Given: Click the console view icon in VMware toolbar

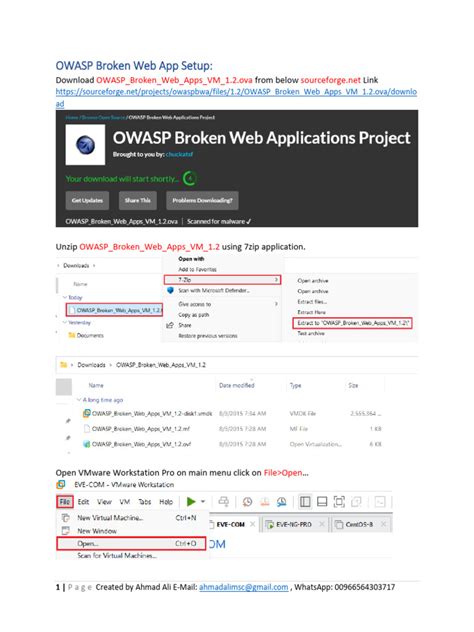Looking at the screenshot, I should click(380, 502).
